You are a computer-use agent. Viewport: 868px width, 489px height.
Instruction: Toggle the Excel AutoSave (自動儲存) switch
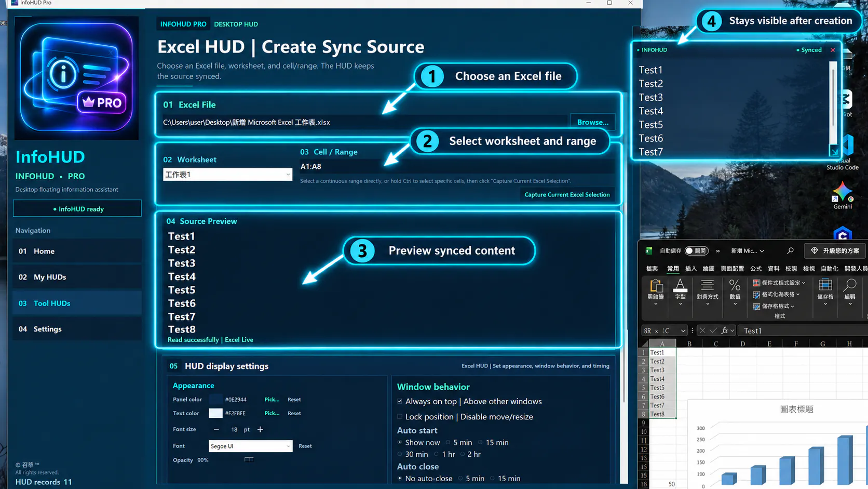pos(696,251)
